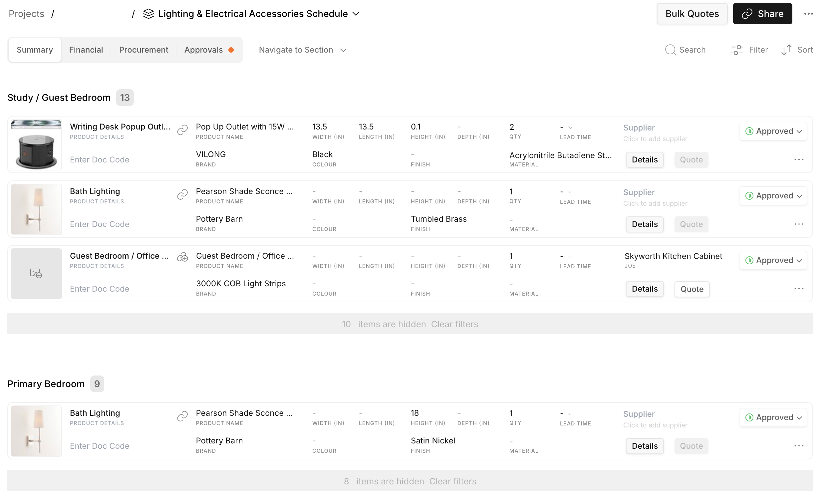The image size is (823, 504).
Task: Click the link icon on Study Bath Lighting row
Action: click(182, 194)
